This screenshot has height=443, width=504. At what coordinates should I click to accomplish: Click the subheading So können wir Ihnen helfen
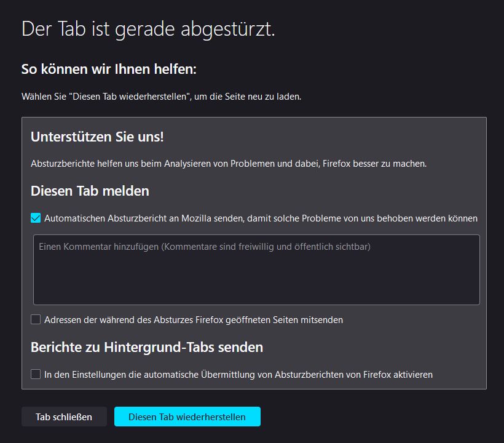click(109, 69)
